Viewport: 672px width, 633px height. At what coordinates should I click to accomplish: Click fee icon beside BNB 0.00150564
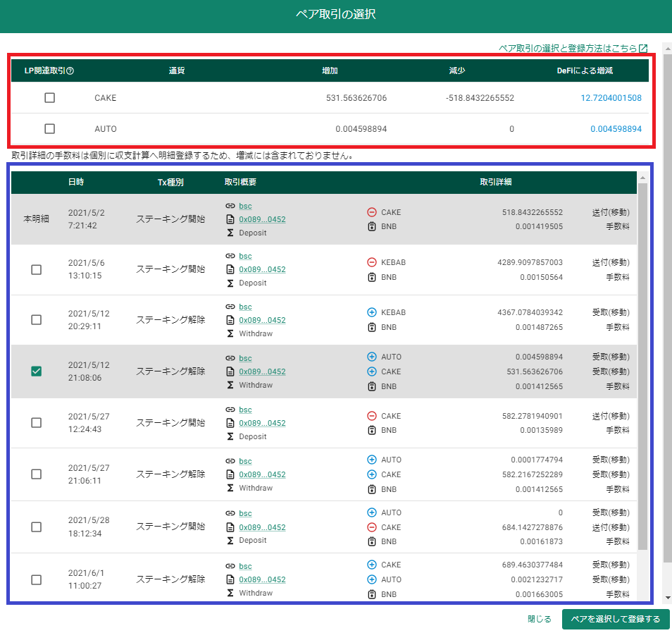[372, 277]
